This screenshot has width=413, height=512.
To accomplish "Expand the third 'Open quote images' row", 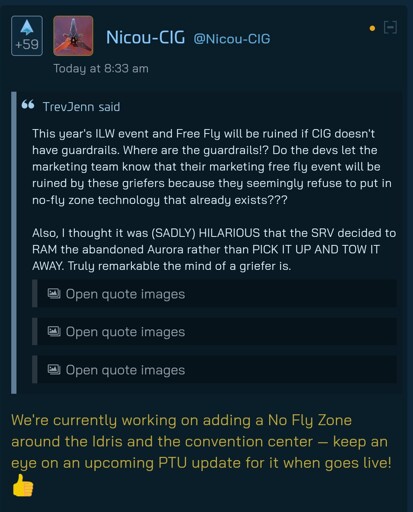I will tap(214, 370).
